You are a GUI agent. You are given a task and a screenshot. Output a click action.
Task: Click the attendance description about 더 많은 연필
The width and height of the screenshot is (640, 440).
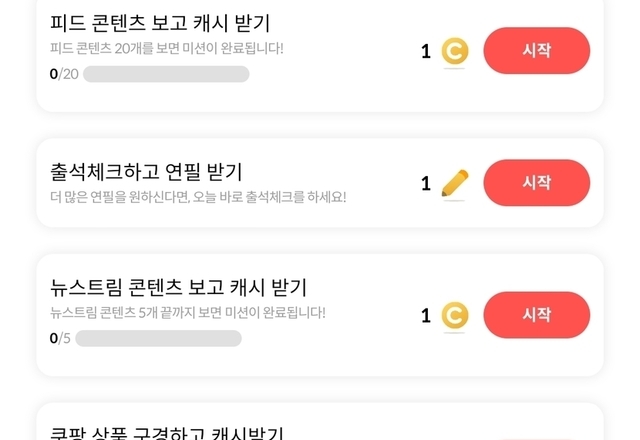198,196
